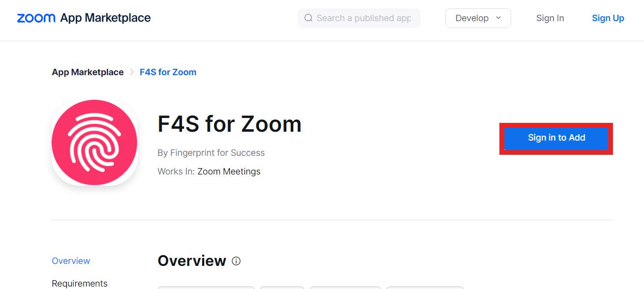Click the Zoom Meetings link
The image size is (644, 289).
[x=229, y=172]
